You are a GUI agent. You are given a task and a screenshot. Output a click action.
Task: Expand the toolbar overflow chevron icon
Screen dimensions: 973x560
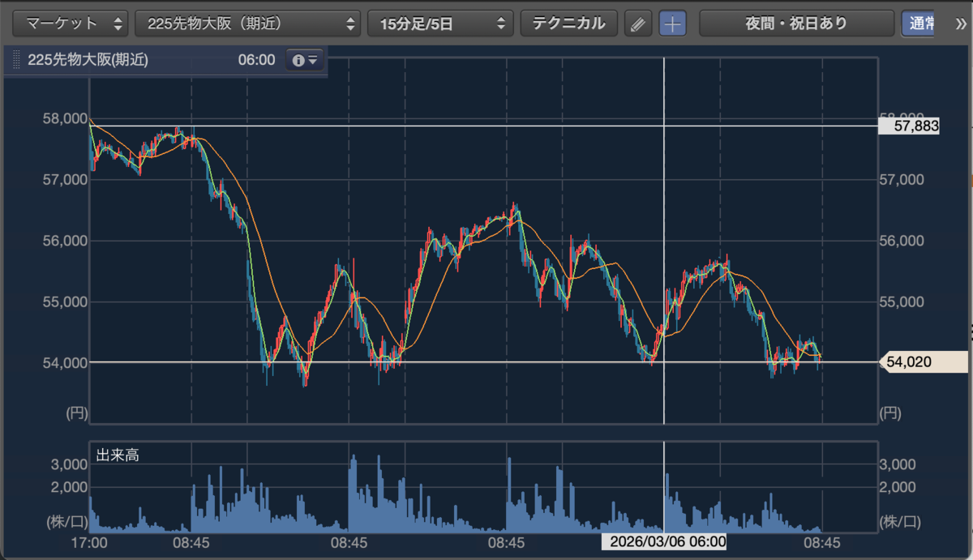[x=962, y=24]
